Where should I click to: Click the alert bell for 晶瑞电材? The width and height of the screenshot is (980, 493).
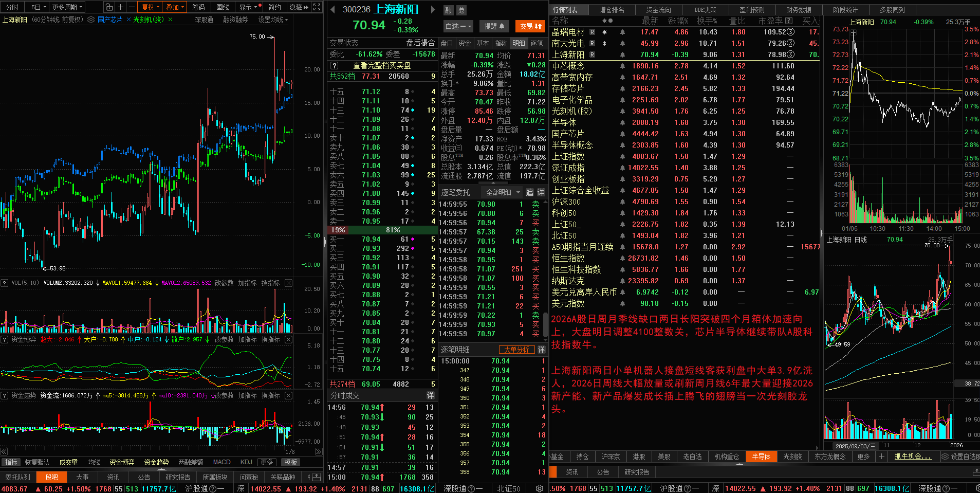(x=622, y=32)
